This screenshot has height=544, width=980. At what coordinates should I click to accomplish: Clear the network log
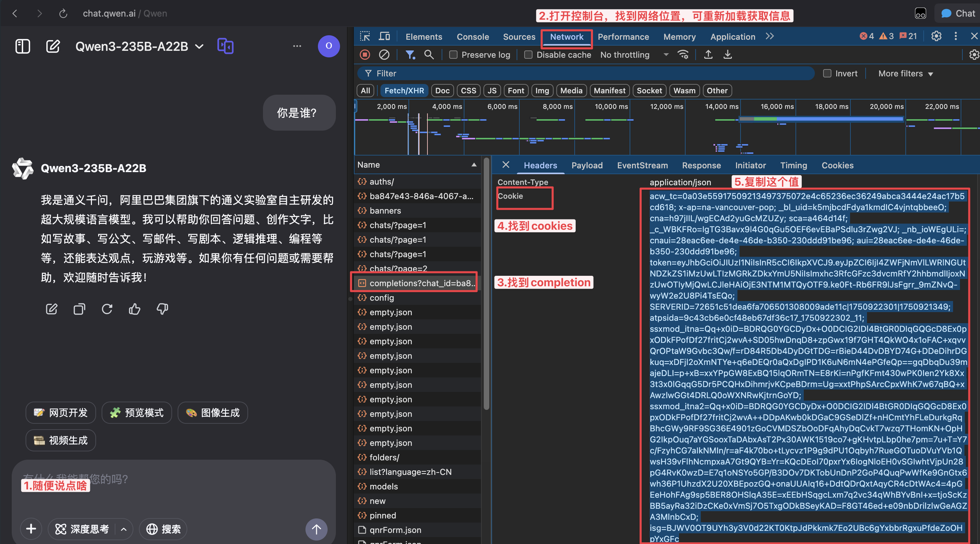coord(384,55)
